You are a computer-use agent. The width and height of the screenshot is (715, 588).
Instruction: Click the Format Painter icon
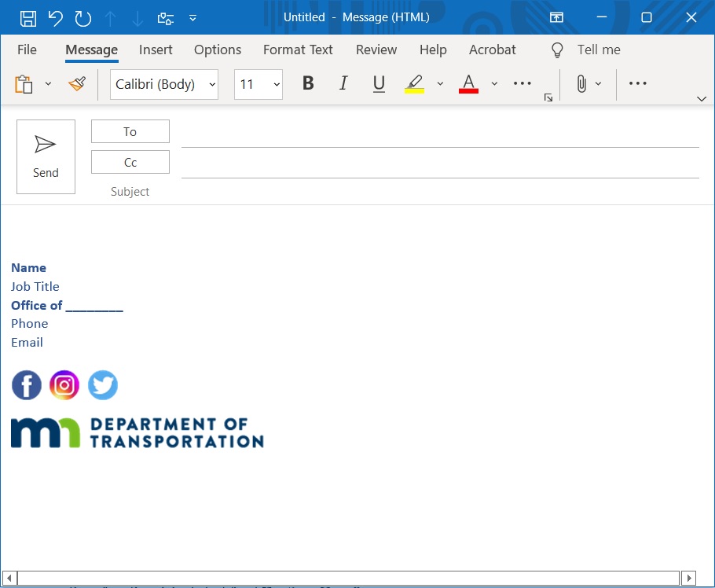coord(76,83)
